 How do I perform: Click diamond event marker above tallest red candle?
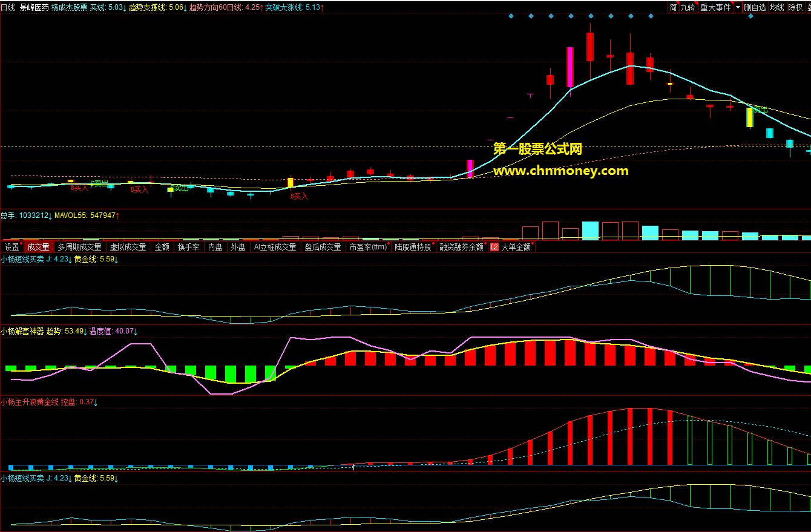click(591, 16)
